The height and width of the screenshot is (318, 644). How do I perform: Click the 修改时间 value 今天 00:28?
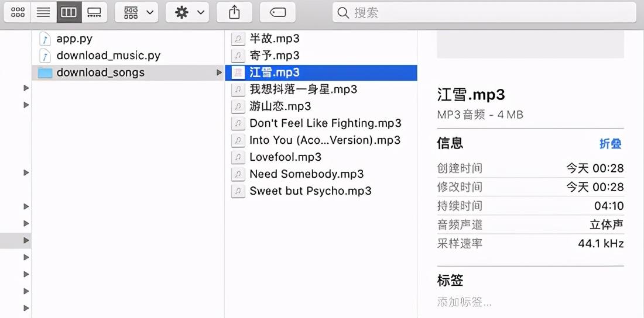click(595, 187)
